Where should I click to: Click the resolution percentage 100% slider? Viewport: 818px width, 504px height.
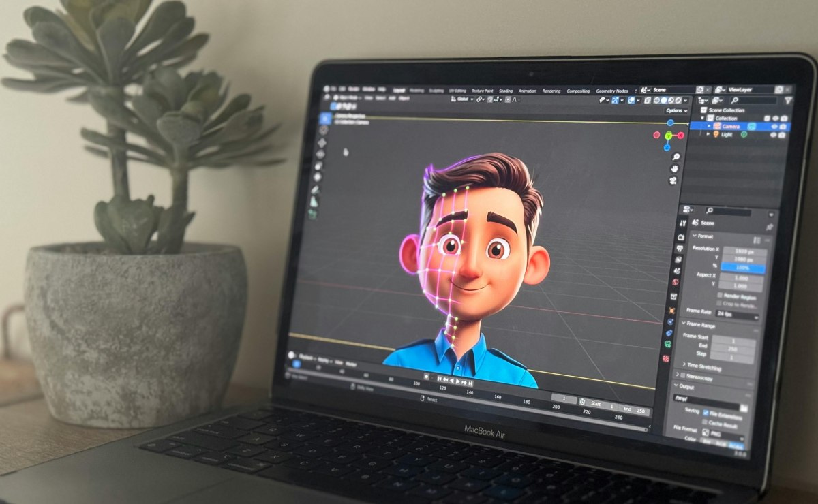pos(744,268)
